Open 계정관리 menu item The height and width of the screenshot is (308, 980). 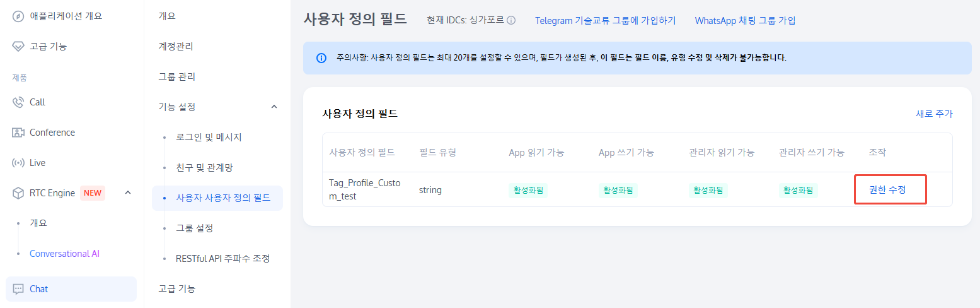[x=176, y=46]
